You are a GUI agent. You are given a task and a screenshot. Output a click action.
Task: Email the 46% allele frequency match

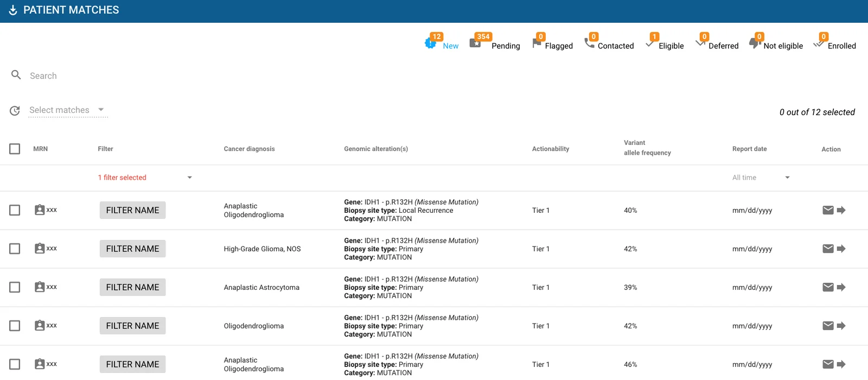pyautogui.click(x=828, y=364)
